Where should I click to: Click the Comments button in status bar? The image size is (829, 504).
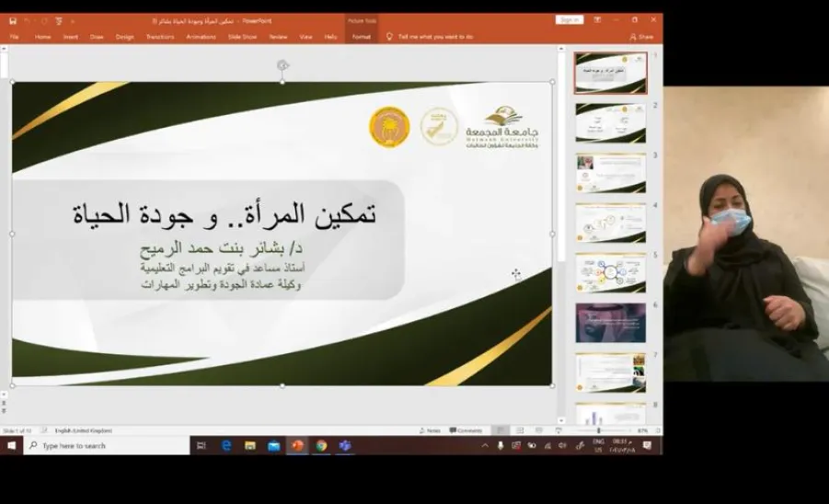[x=466, y=430]
